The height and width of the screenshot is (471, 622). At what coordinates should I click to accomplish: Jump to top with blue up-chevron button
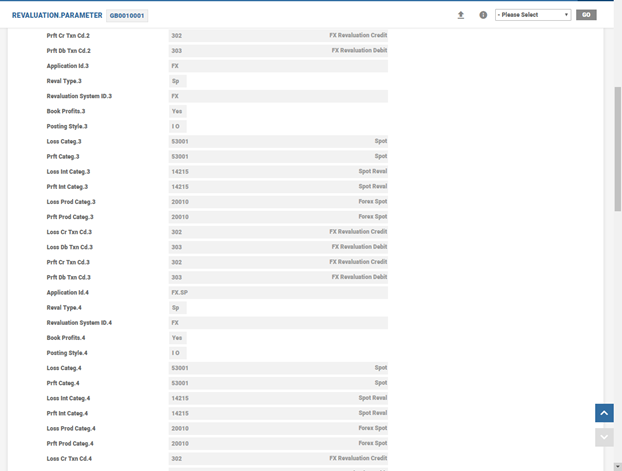[604, 413]
